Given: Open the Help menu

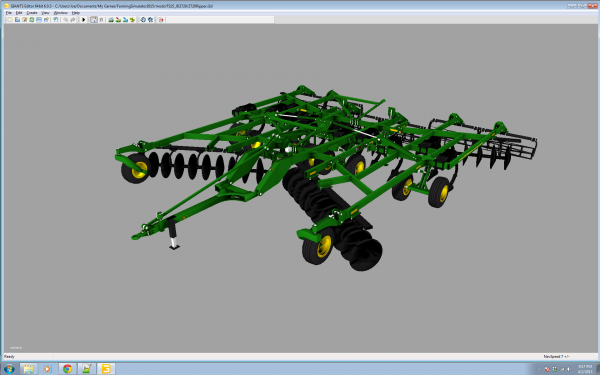Looking at the screenshot, I should point(75,13).
